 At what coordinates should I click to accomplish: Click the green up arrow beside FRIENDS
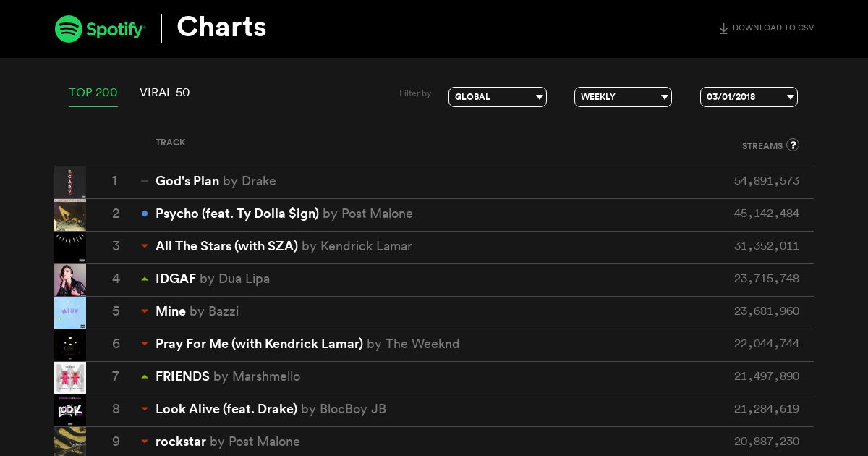click(x=145, y=376)
